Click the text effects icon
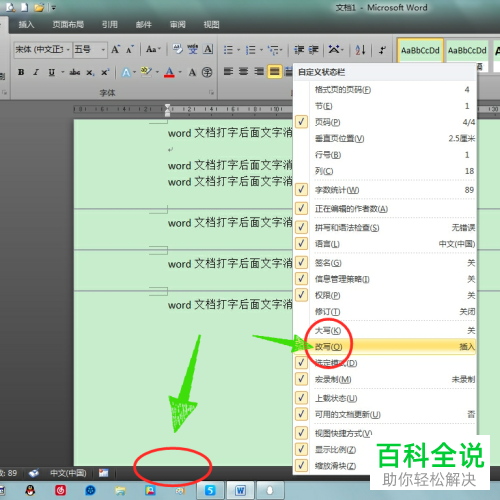This screenshot has height=500, width=500. click(x=126, y=72)
